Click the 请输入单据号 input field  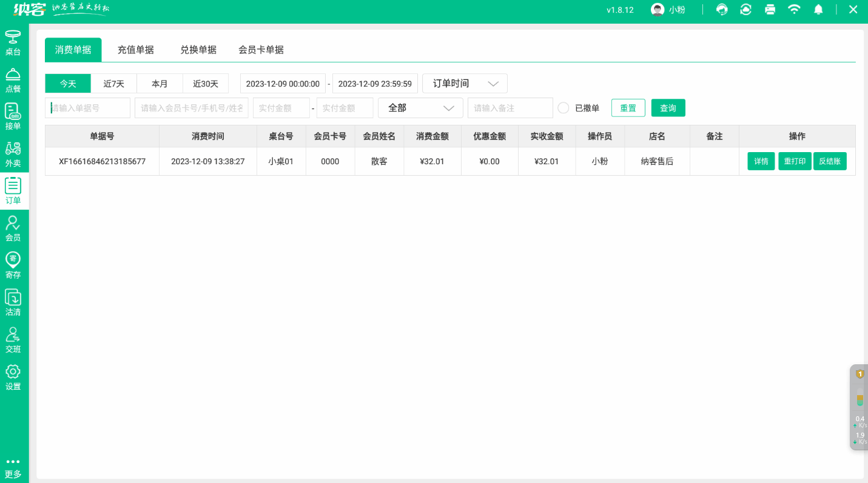[87, 107]
